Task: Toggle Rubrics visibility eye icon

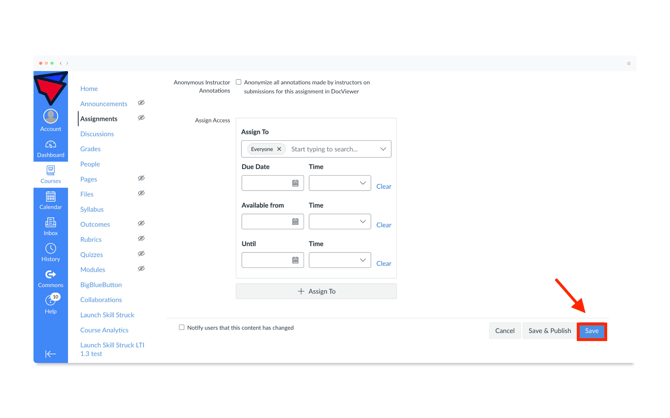Action: pyautogui.click(x=141, y=238)
